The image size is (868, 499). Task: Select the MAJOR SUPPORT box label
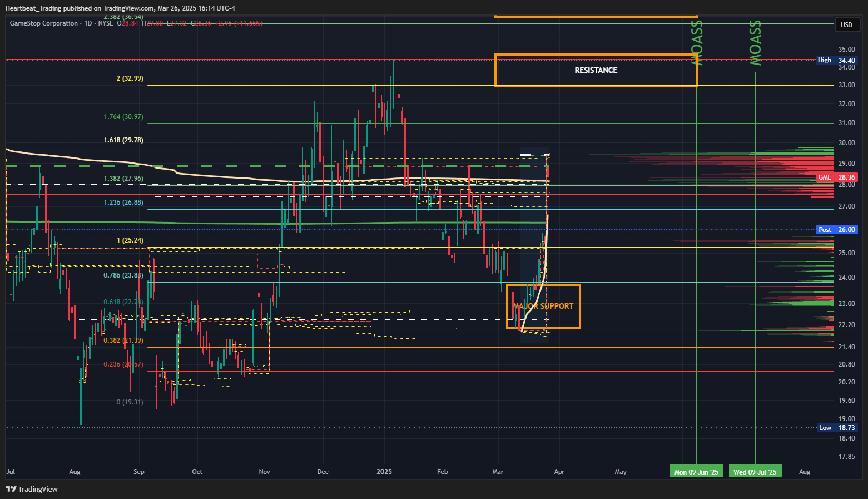coord(543,306)
